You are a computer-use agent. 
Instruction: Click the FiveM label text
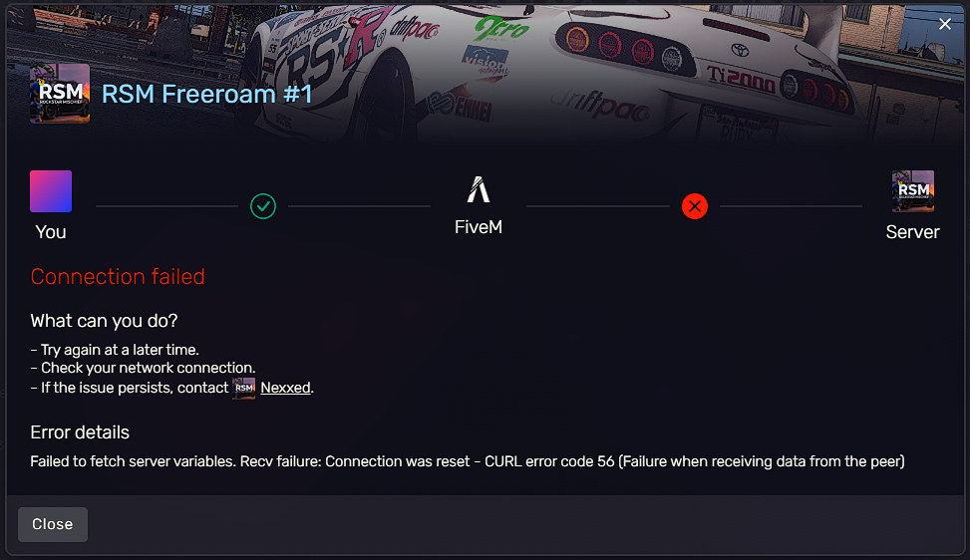[x=479, y=227]
